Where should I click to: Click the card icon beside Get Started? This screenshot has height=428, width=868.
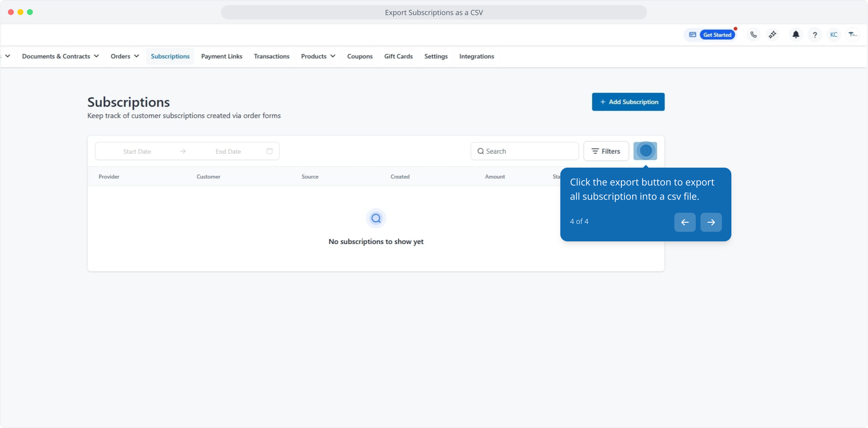click(693, 35)
